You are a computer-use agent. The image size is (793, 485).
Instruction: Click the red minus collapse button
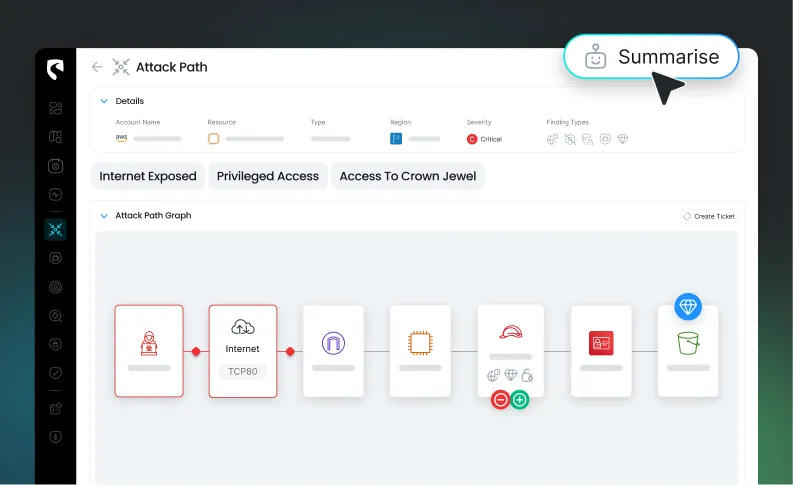click(x=500, y=400)
